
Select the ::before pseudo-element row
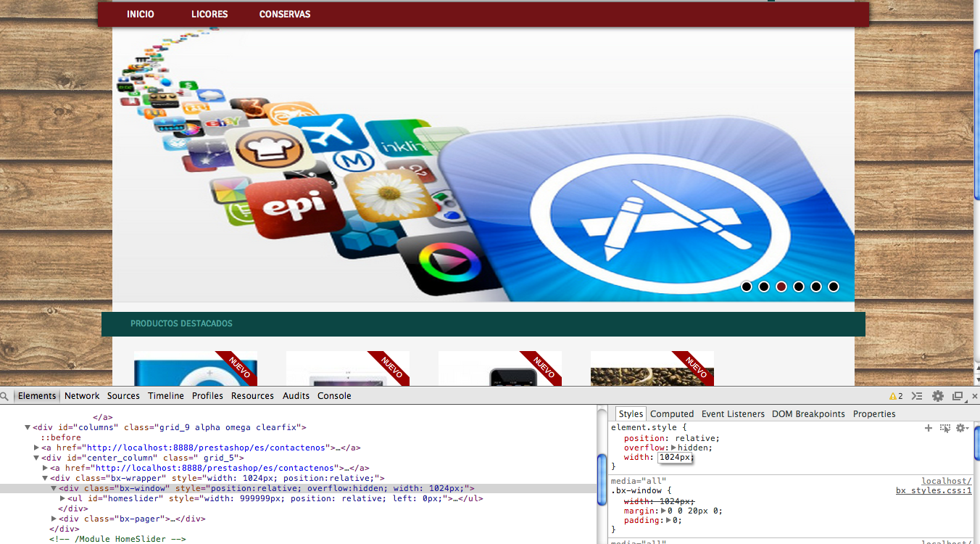(x=61, y=438)
